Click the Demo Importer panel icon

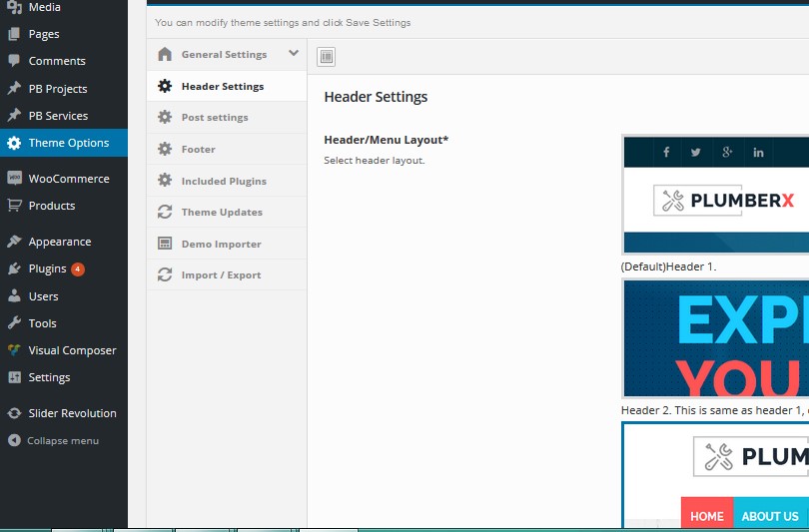pyautogui.click(x=165, y=244)
